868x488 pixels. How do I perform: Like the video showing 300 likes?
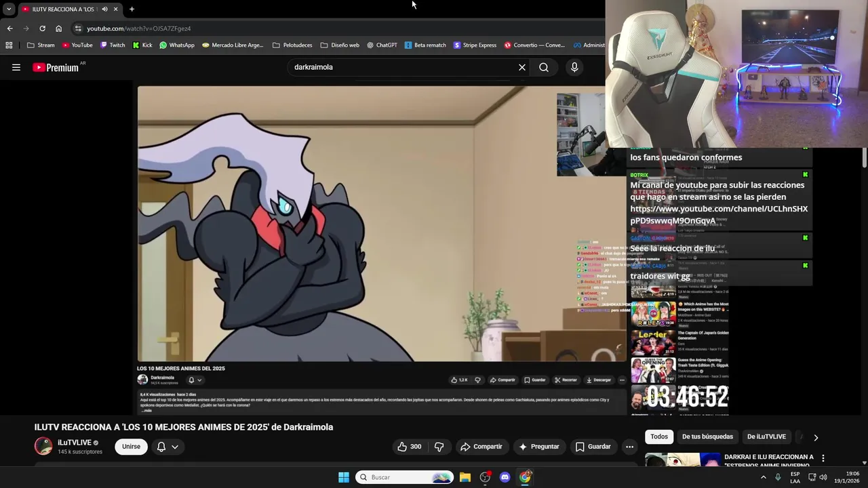409,447
